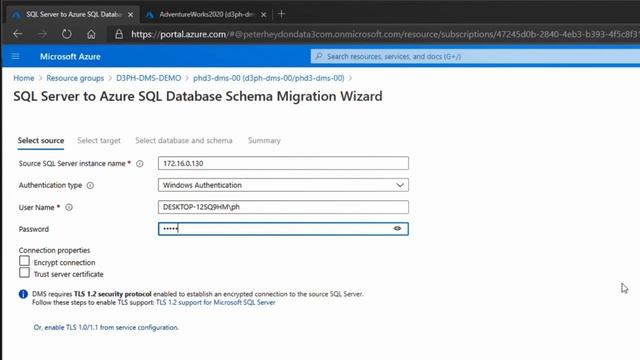The width and height of the screenshot is (640, 360).
Task: Check the Trust server certificate box
Action: tap(24, 273)
